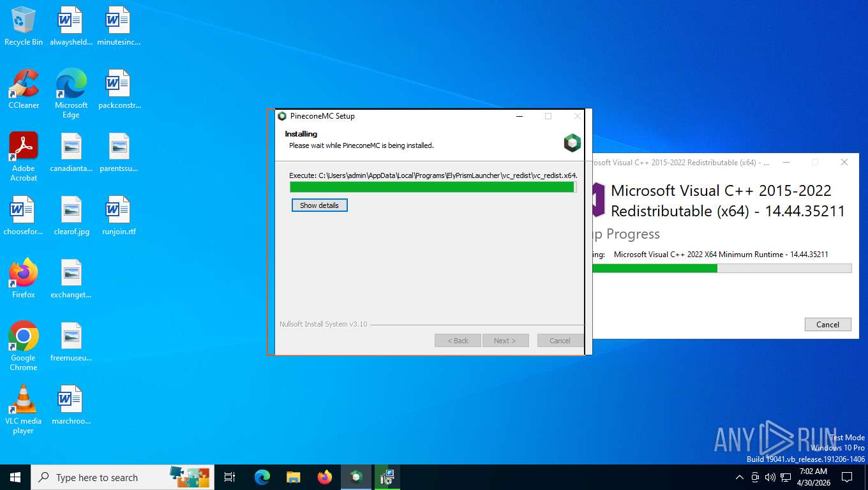Open the Recycle Bin desktop icon
Screen dimensions: 868x490
(x=24, y=26)
